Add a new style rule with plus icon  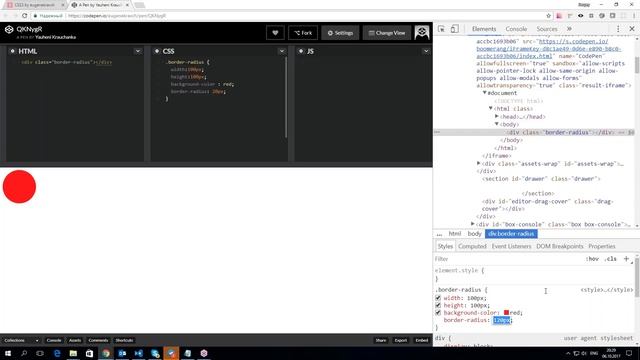626,258
